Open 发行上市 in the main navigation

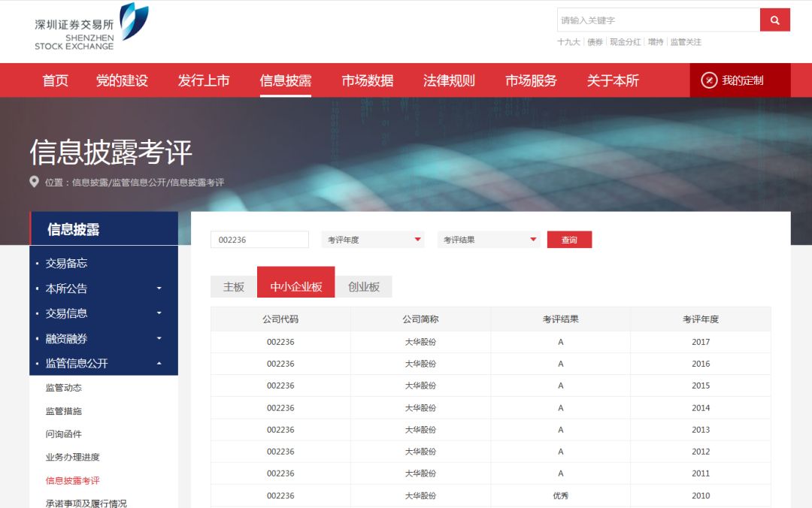tap(204, 80)
